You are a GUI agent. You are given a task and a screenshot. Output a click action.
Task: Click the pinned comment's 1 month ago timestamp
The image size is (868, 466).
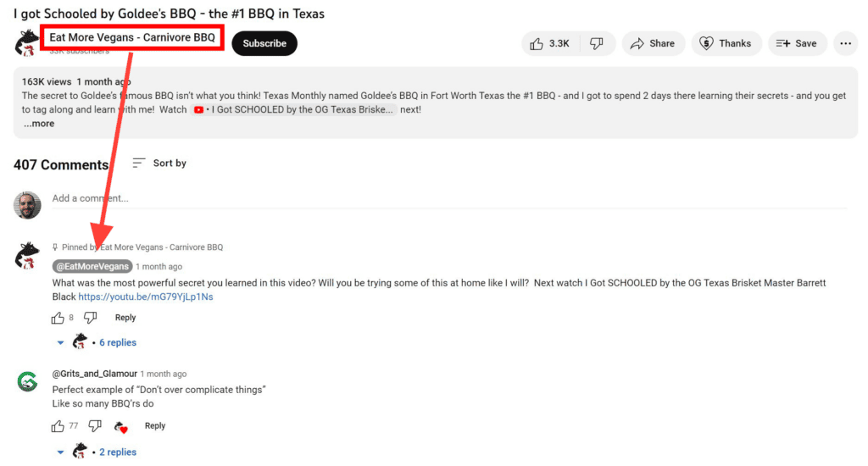coord(159,267)
